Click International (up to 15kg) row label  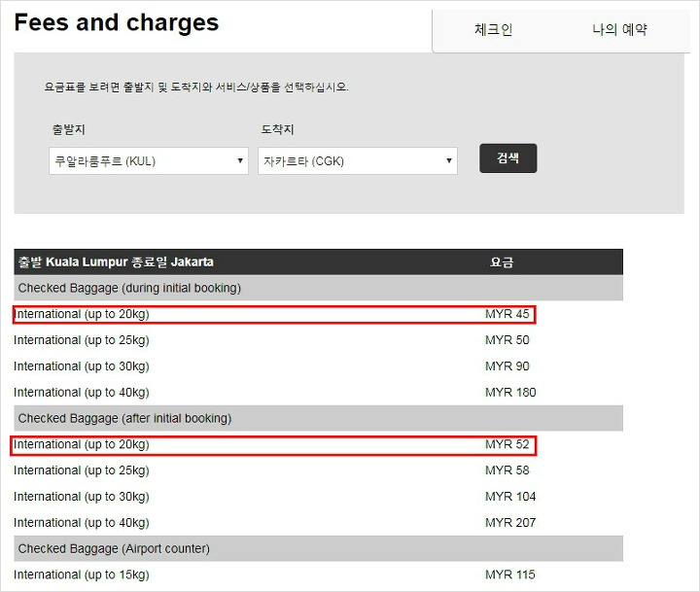click(82, 575)
